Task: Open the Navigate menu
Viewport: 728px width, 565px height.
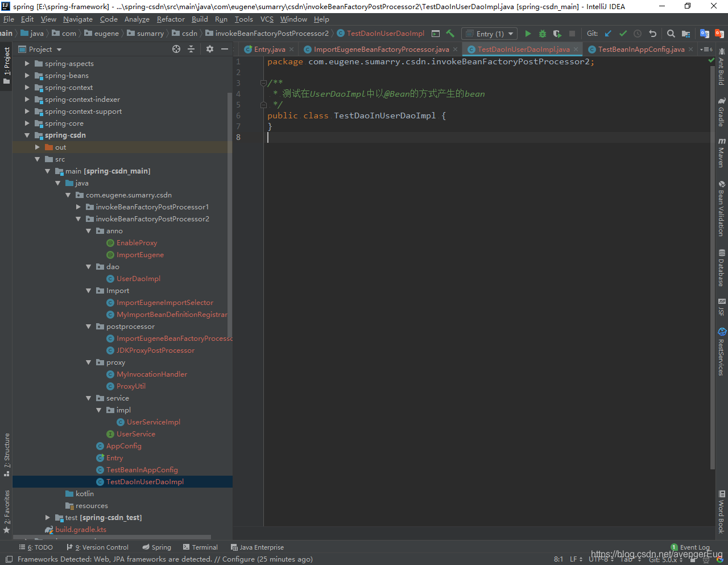Action: 78,19
